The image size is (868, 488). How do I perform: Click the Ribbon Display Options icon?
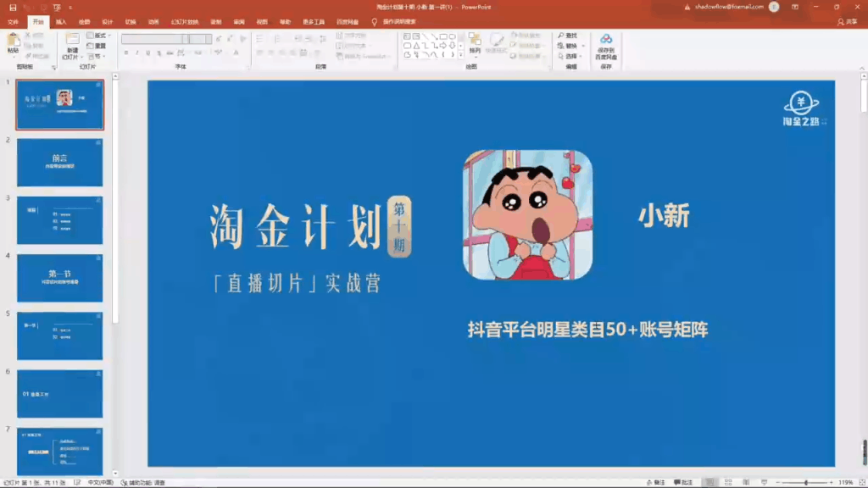795,7
